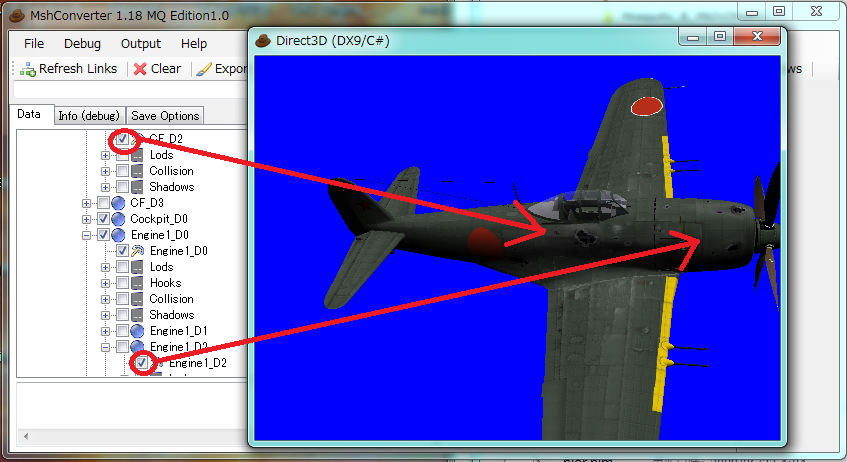This screenshot has width=847, height=462.
Task: Open the Help menu
Action: (x=193, y=44)
